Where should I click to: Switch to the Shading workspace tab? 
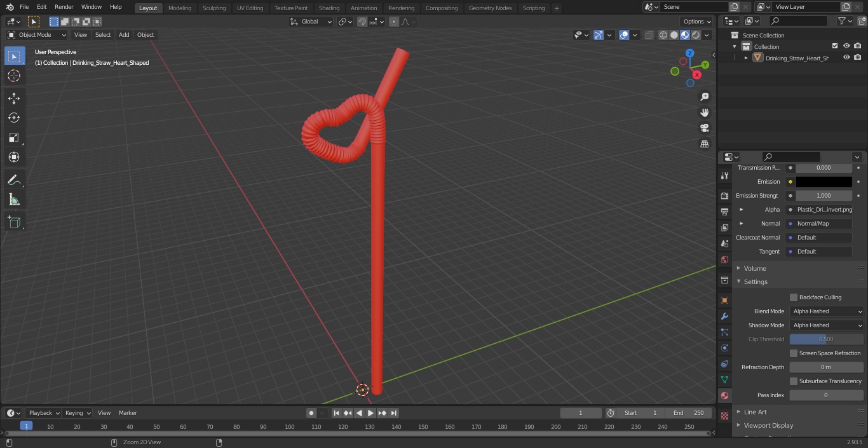(329, 8)
